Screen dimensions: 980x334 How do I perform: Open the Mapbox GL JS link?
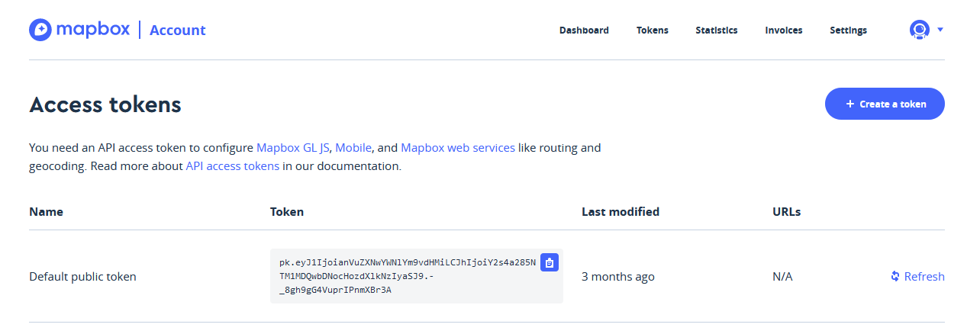[292, 148]
